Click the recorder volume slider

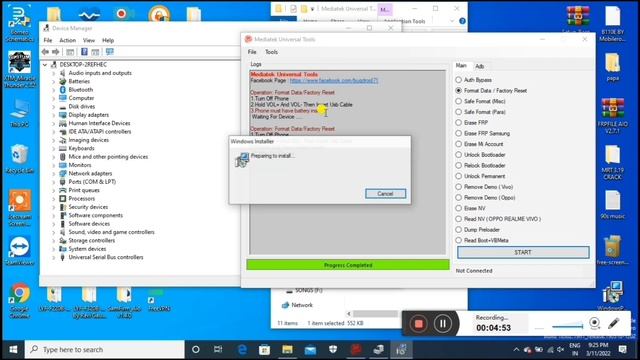[x=568, y=326]
